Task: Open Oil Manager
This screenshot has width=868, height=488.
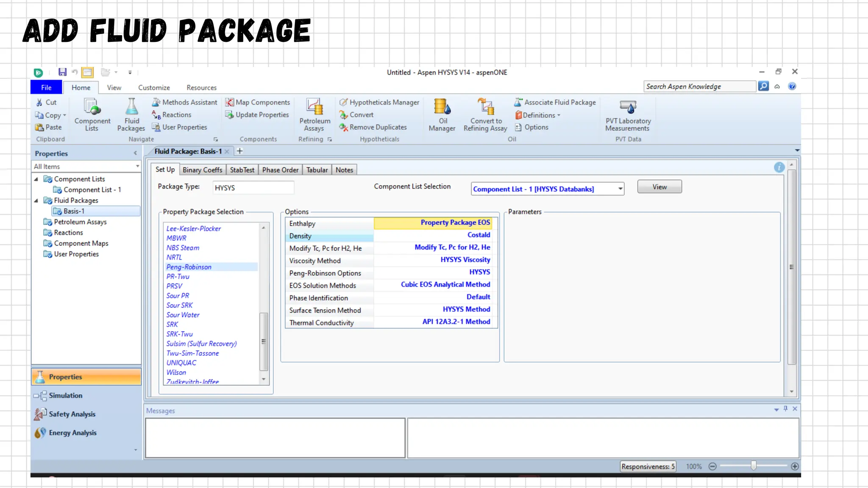Action: [442, 115]
